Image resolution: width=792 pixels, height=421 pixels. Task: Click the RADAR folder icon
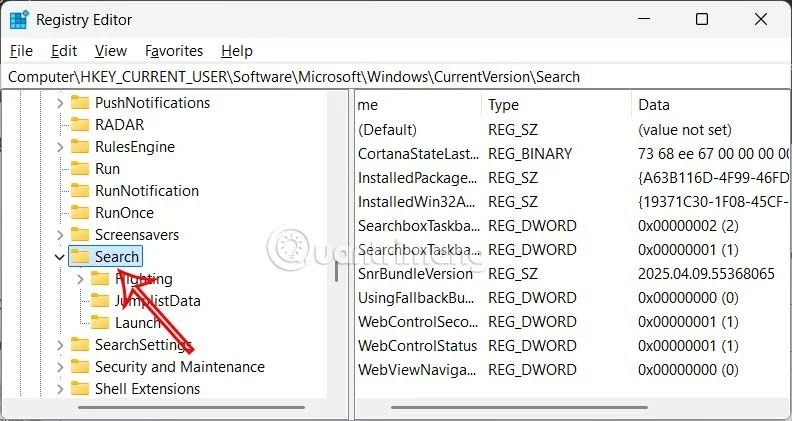coord(80,124)
